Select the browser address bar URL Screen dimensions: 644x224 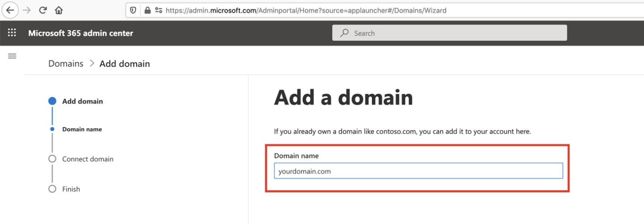pos(306,10)
